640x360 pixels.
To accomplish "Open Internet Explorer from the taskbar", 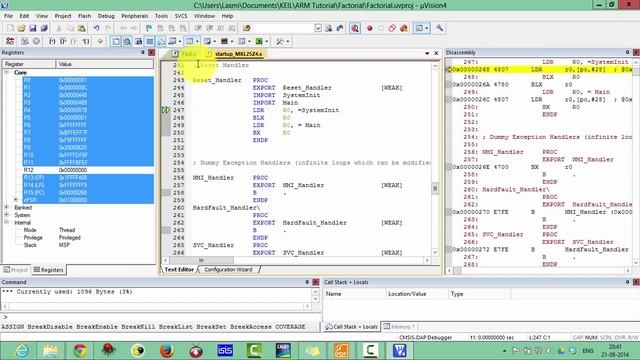I will [21, 351].
